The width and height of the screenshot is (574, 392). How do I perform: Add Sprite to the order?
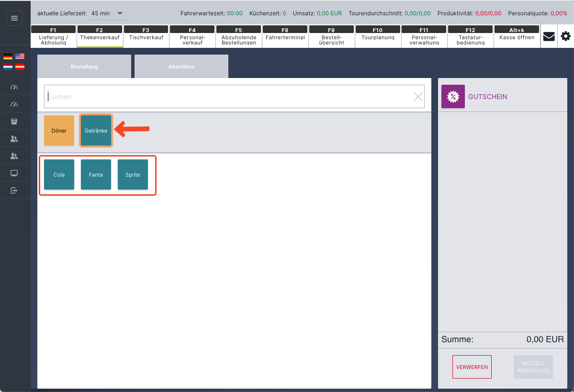tap(133, 175)
